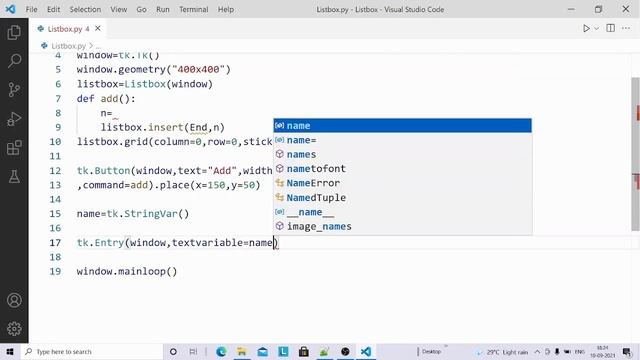Split the editor to the right

tap(611, 28)
